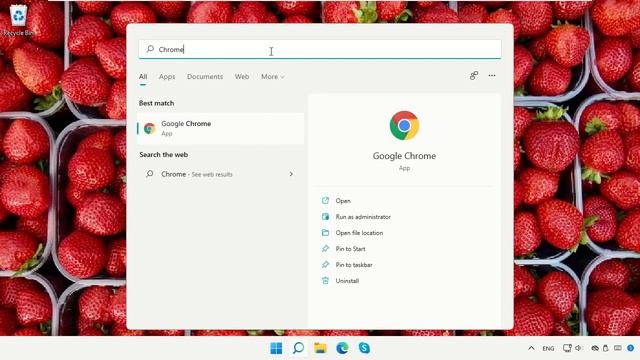Click the large Google Chrome logo
Viewport: 640px width, 360px height.
point(404,125)
